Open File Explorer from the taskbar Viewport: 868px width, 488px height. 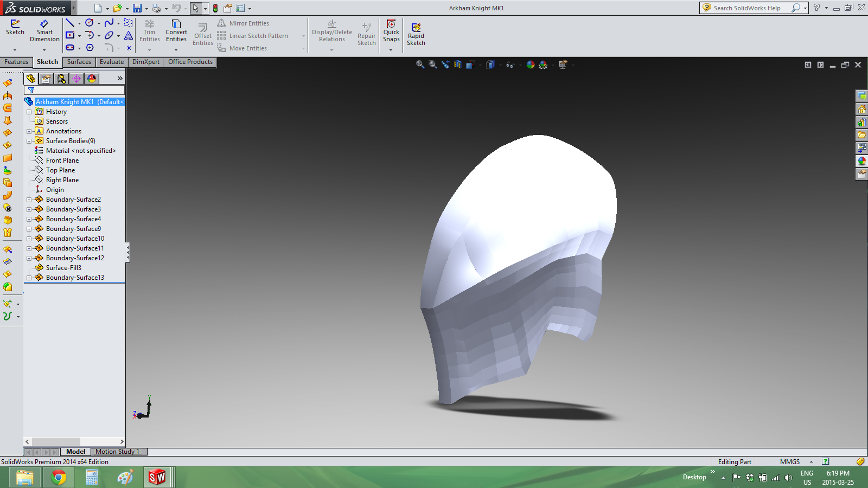[x=25, y=477]
